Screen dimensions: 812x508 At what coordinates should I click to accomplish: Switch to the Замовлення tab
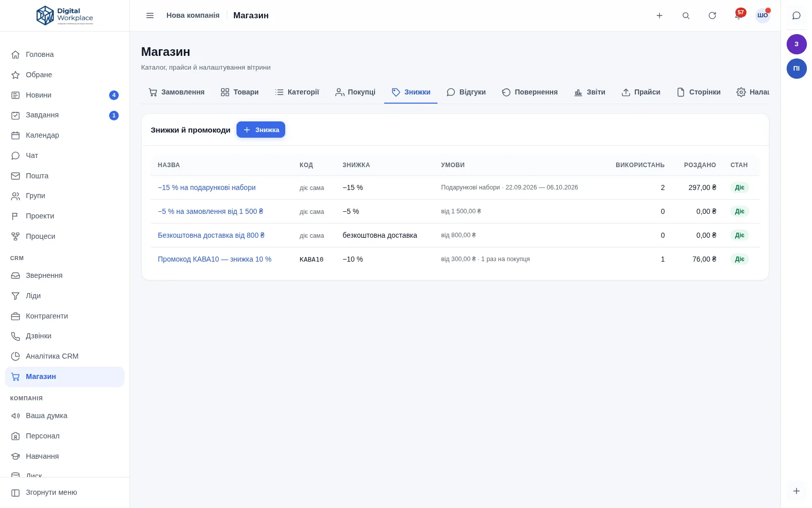pyautogui.click(x=176, y=92)
